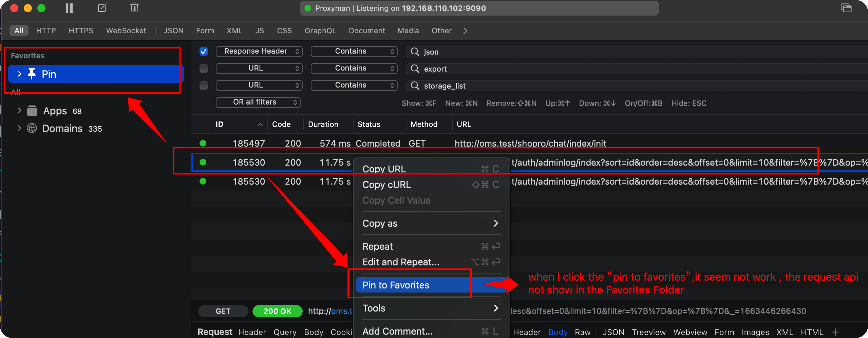Click the window layout icon at top right

846,8
